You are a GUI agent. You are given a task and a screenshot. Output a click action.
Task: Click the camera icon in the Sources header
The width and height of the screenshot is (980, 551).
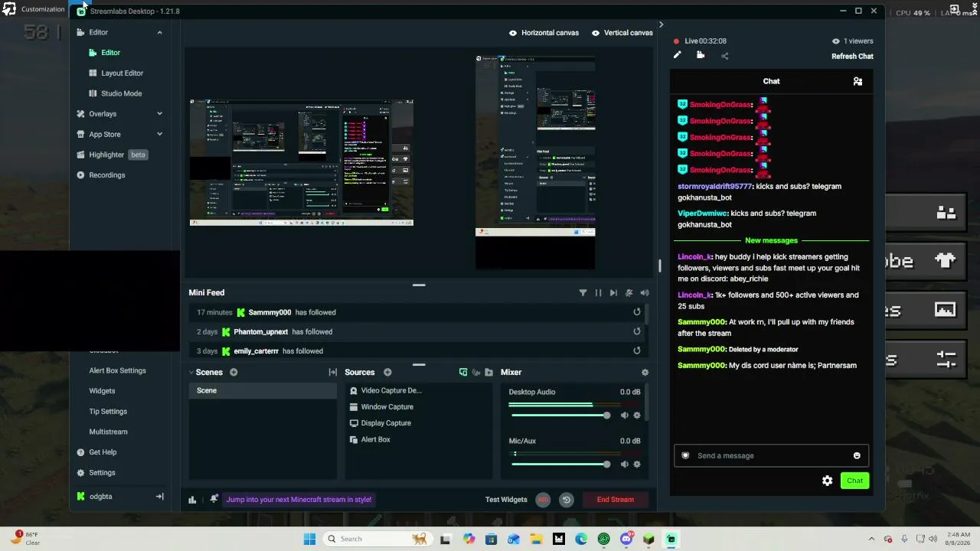[476, 373]
